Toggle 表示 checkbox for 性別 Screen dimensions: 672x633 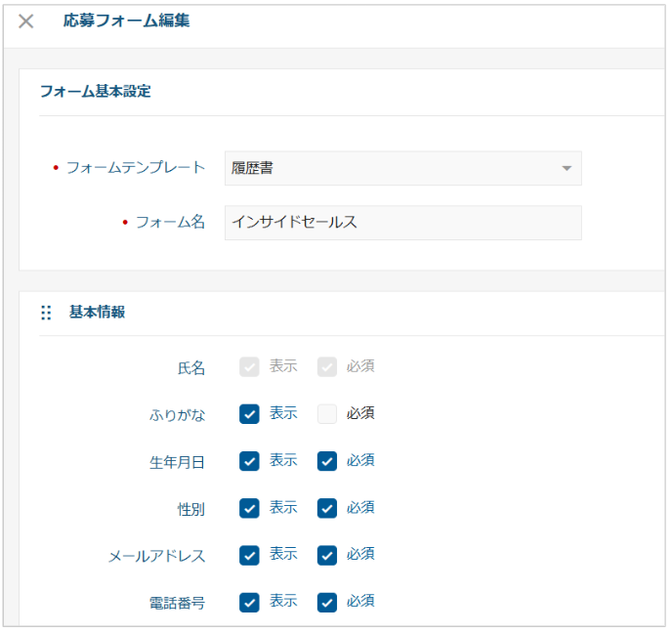pyautogui.click(x=249, y=508)
